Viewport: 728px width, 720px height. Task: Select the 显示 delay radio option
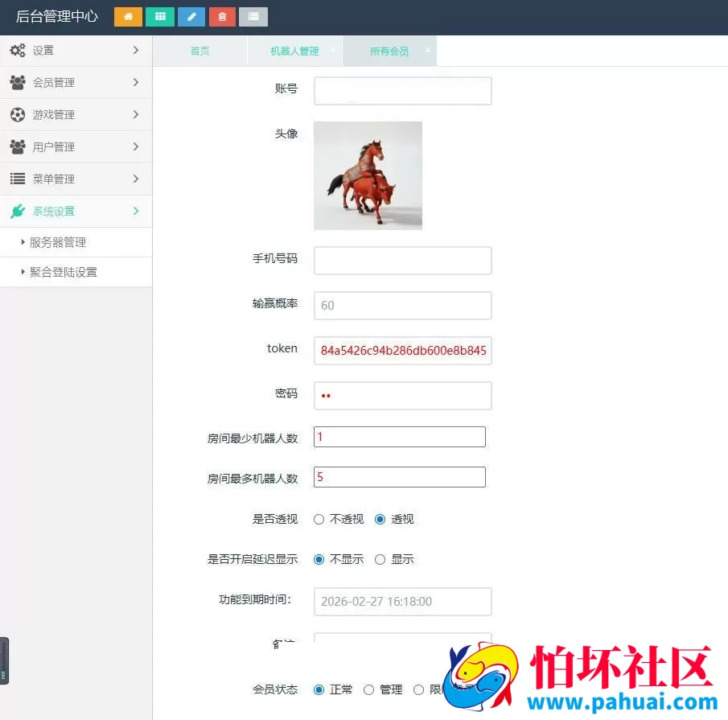tap(380, 559)
